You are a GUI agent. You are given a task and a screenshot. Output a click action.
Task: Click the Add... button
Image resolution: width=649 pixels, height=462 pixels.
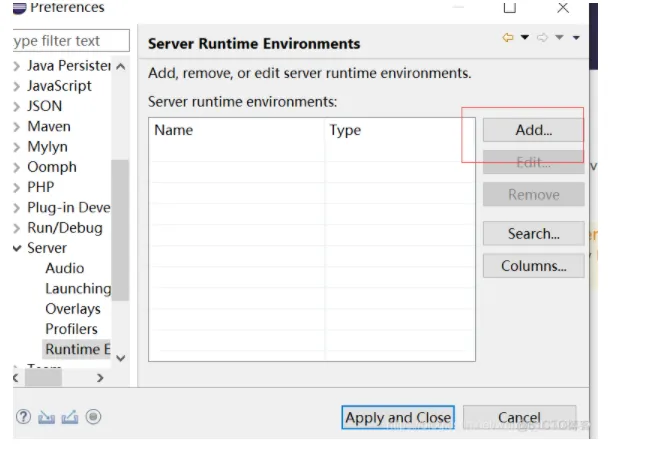(534, 130)
